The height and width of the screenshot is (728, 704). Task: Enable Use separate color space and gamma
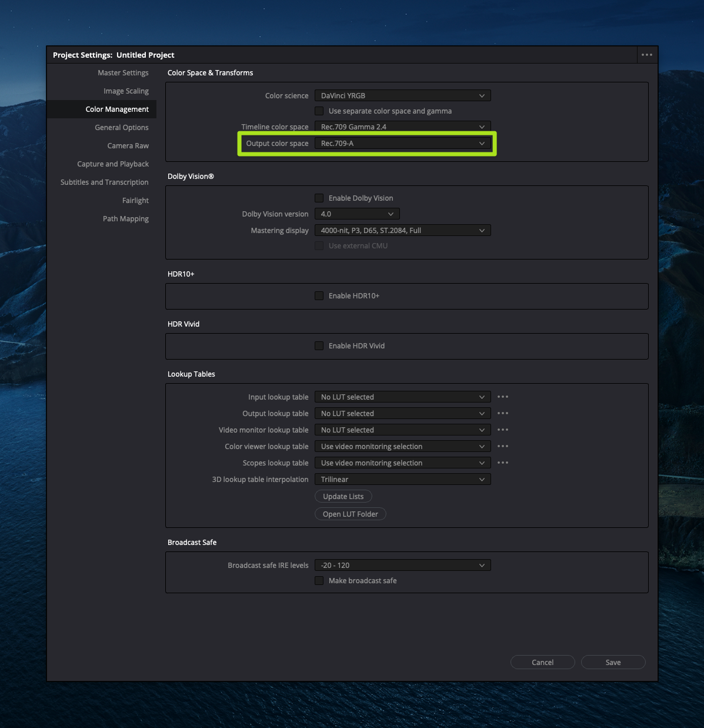[319, 111]
